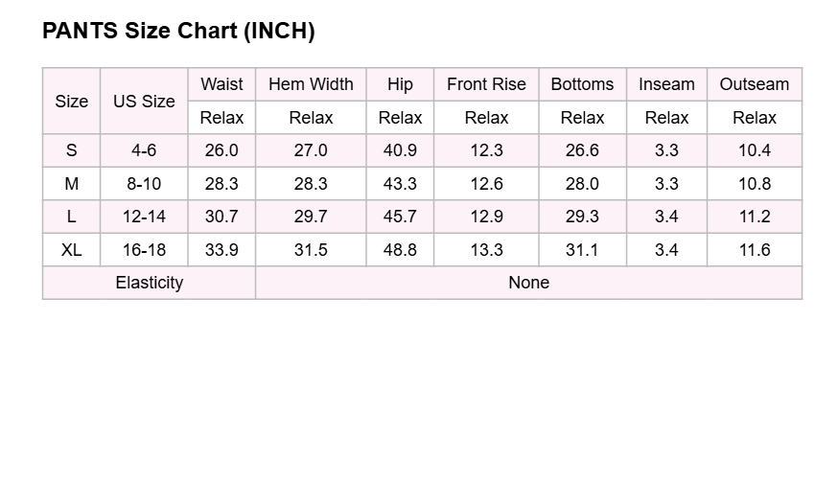This screenshot has width=838, height=504.
Task: Select the US Size column header
Action: point(144,101)
